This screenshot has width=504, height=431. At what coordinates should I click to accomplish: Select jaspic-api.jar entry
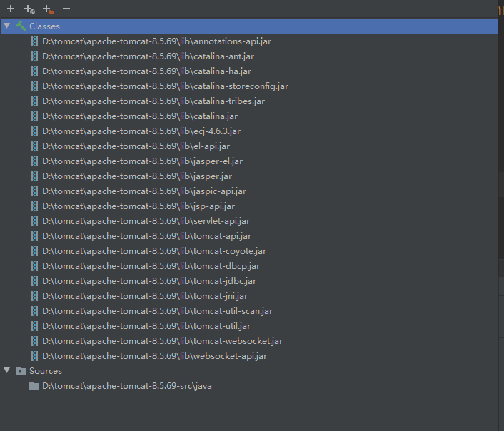pyautogui.click(x=144, y=191)
